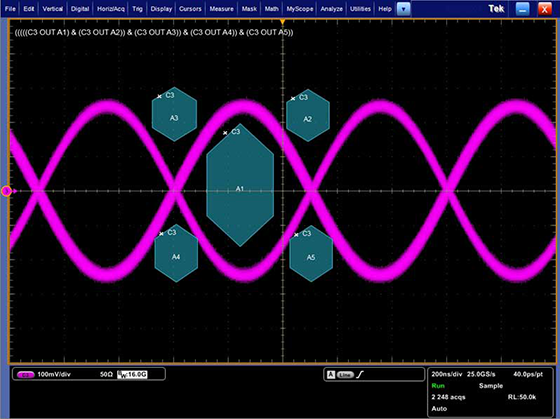
Task: Select the A2 hexagon search area
Action: [308, 115]
